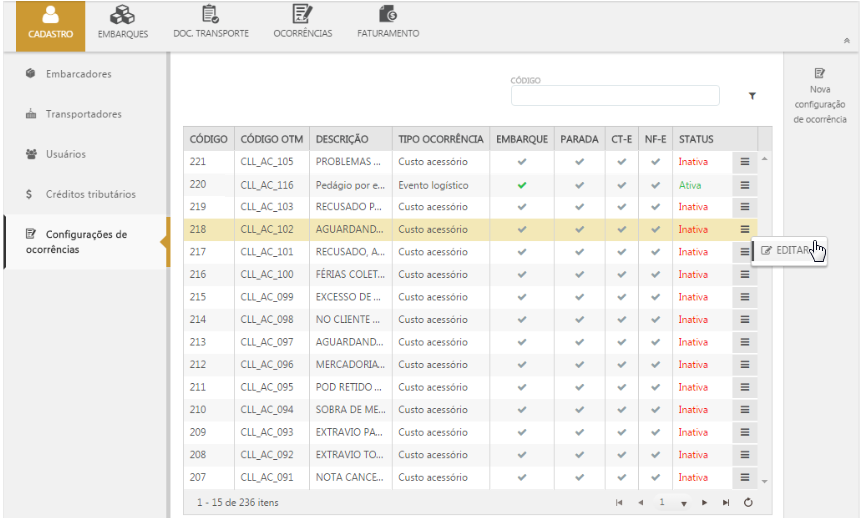Collapse the top ribbon with chevron
Screen dimensions: 860x518
(x=847, y=41)
